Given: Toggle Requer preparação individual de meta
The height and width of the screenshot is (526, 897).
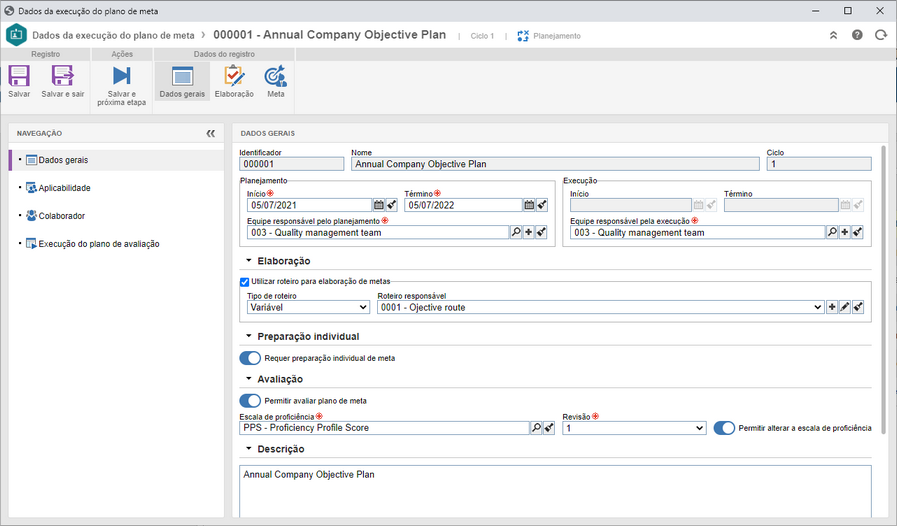Looking at the screenshot, I should (x=250, y=358).
